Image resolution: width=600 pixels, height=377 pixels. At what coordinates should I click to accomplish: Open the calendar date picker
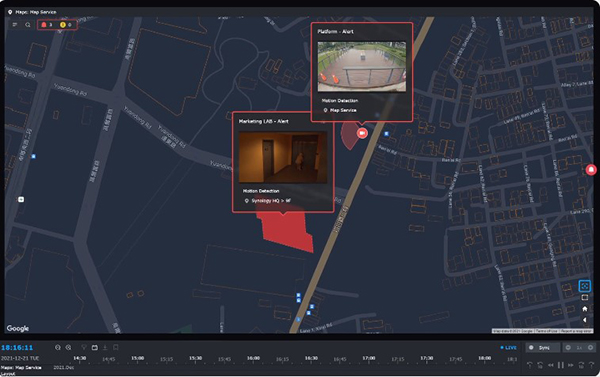click(95, 348)
